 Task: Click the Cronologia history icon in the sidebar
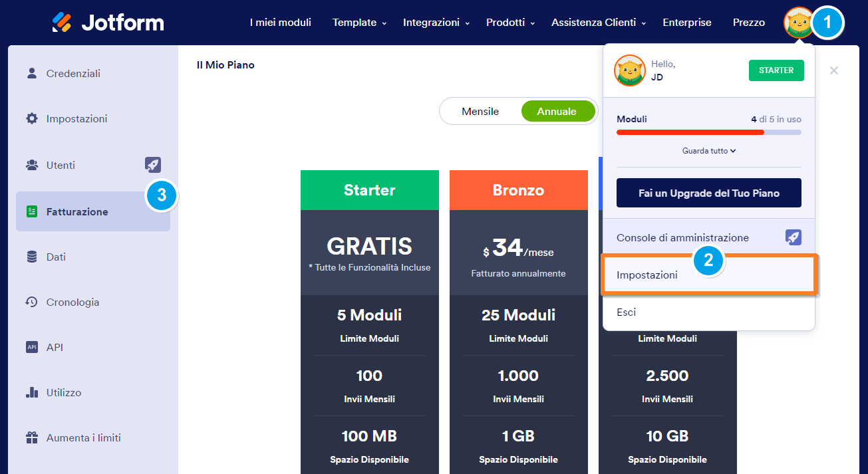click(32, 302)
